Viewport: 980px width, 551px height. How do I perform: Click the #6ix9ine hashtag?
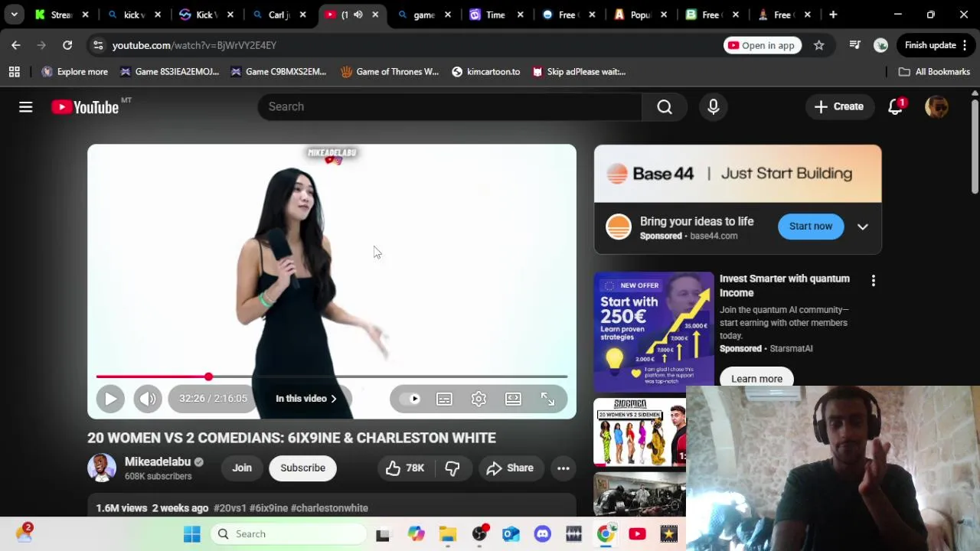click(x=269, y=508)
